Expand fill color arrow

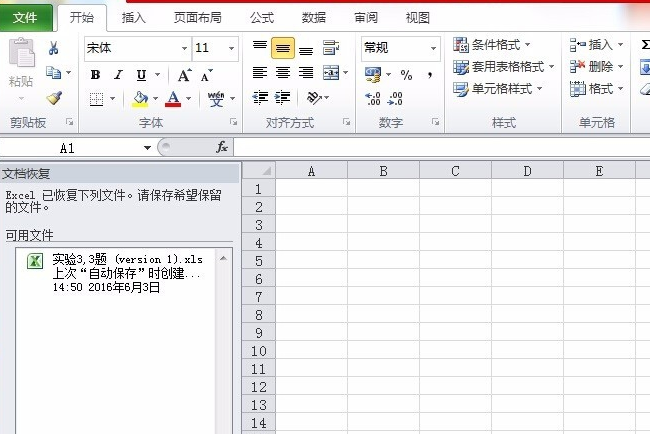click(x=155, y=99)
